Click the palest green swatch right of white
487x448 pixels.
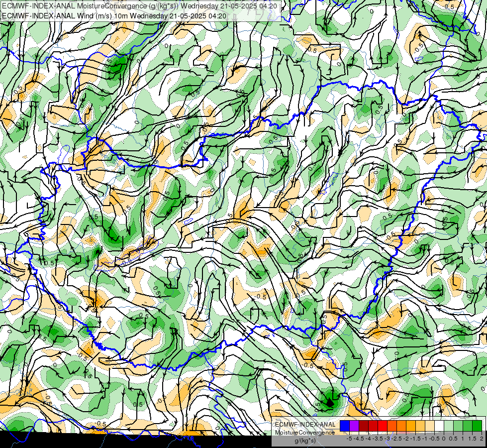(449, 426)
